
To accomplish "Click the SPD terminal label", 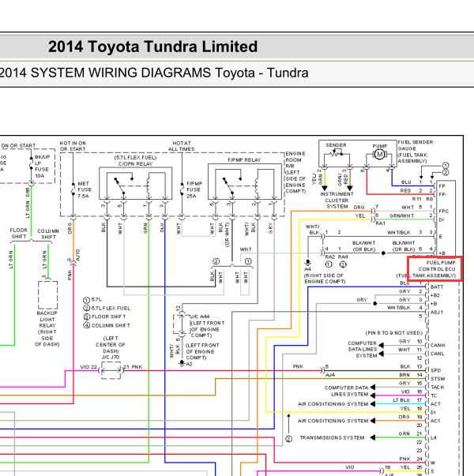I will [x=435, y=370].
